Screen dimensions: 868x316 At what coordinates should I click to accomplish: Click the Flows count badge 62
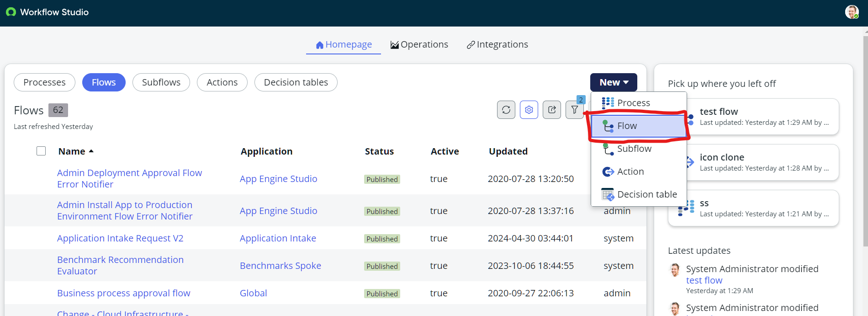pyautogui.click(x=58, y=110)
